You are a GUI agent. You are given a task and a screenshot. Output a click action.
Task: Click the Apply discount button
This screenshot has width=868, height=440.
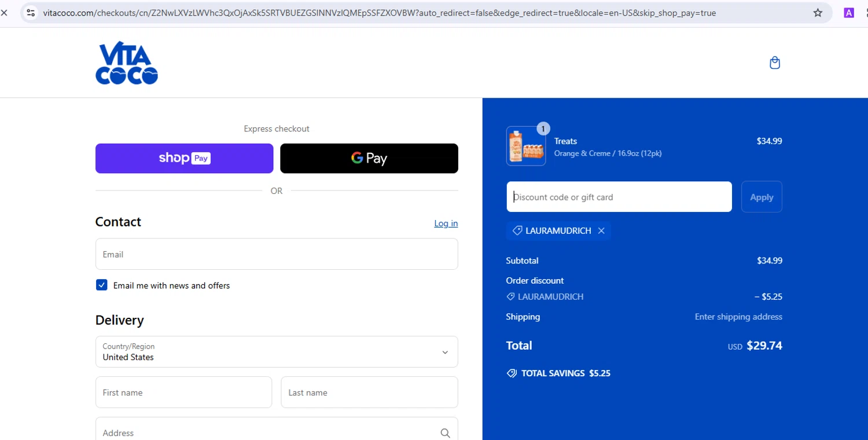pyautogui.click(x=762, y=197)
